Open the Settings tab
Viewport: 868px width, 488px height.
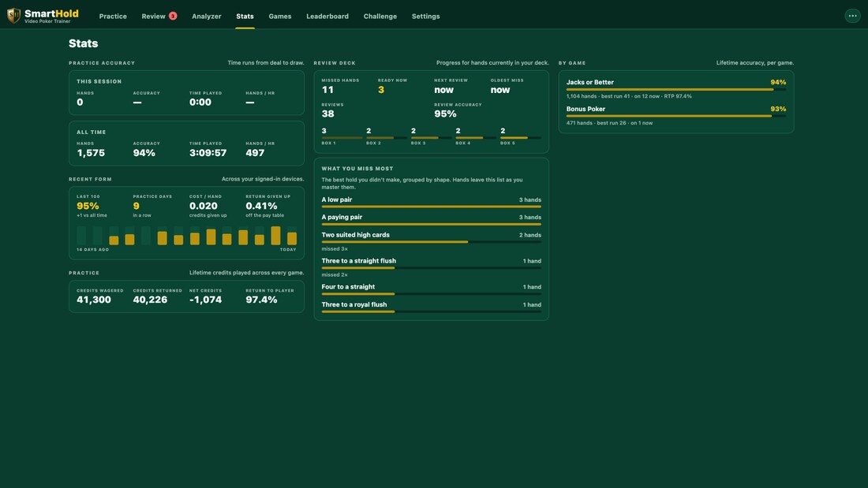[x=425, y=17]
